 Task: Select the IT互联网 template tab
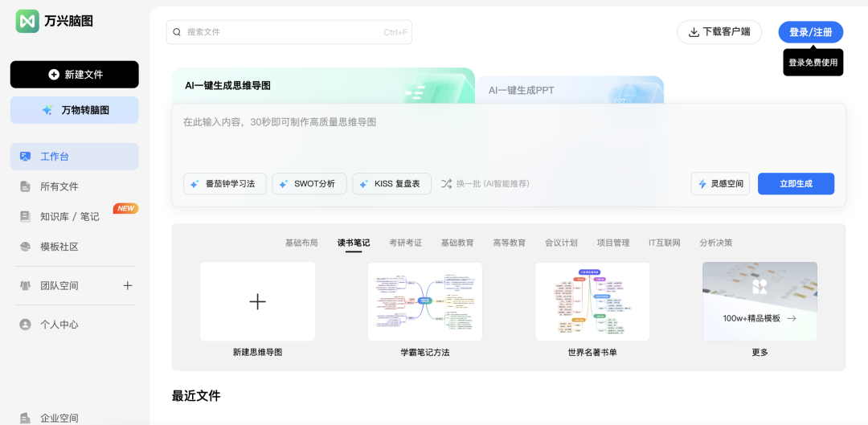(665, 243)
